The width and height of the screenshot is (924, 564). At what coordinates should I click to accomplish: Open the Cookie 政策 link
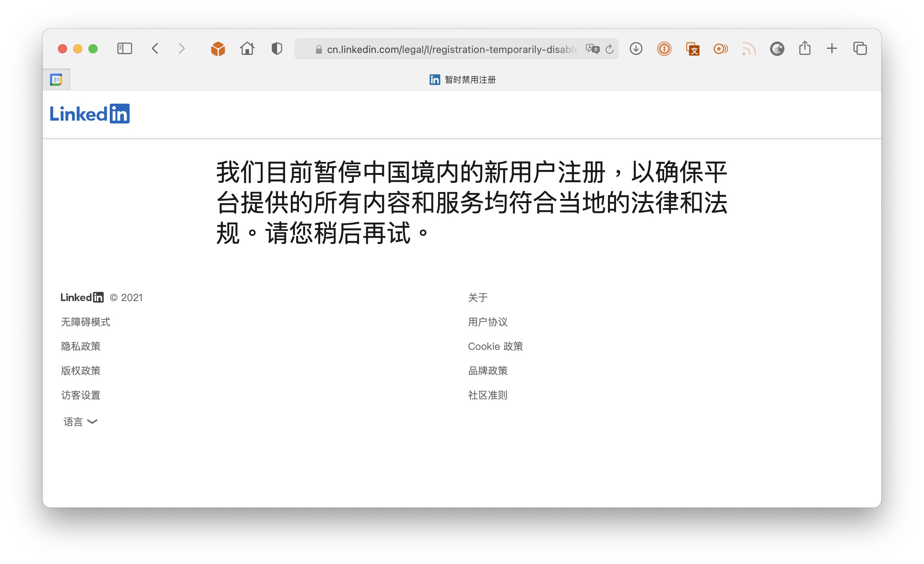[495, 346]
